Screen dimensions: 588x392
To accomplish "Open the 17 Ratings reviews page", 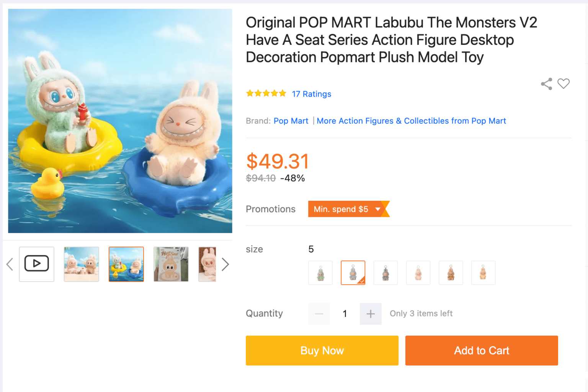I will (x=311, y=94).
